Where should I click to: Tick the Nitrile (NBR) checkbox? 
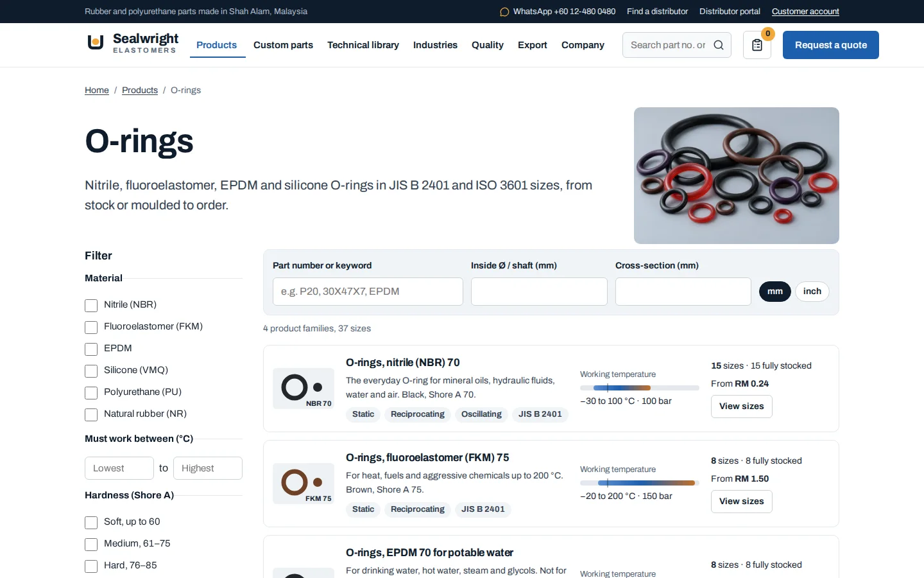[x=91, y=306]
